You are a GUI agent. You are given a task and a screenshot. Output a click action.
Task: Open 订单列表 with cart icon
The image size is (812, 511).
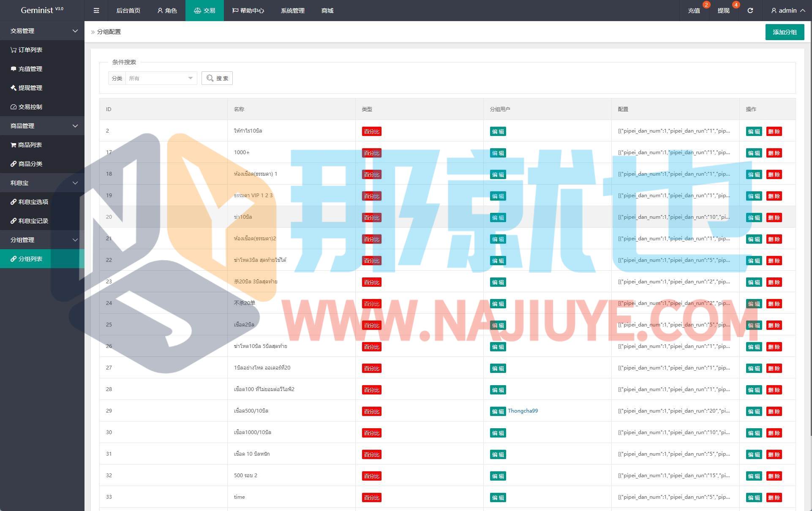(x=30, y=50)
